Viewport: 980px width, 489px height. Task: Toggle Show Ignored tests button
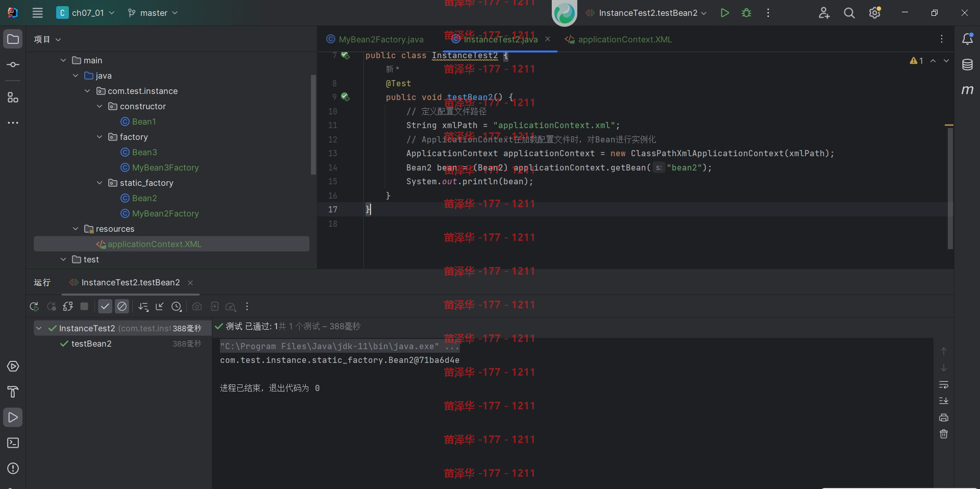pos(122,306)
